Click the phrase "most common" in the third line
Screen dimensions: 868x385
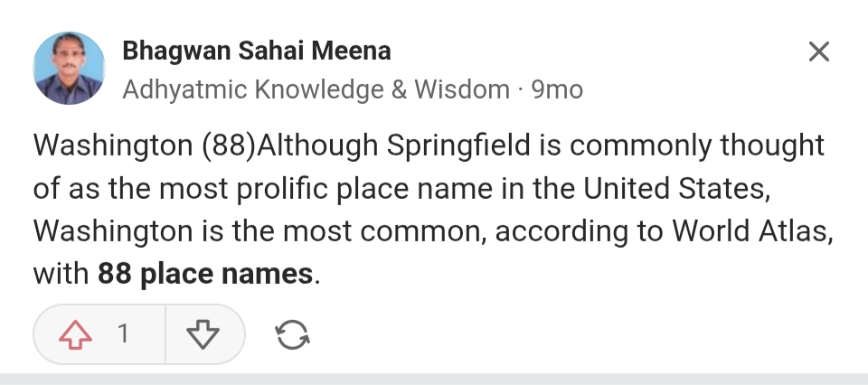400,230
